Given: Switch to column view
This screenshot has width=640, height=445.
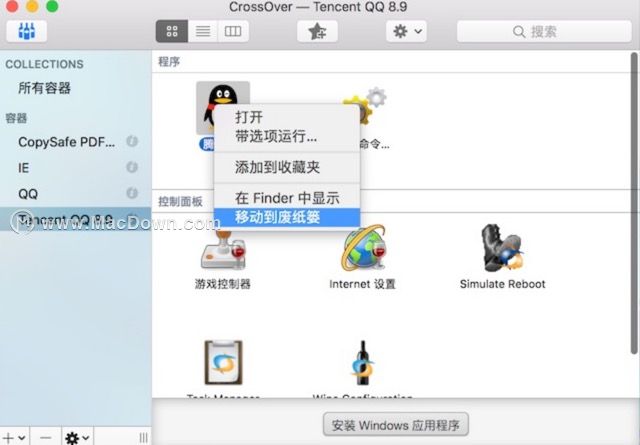Looking at the screenshot, I should tap(233, 31).
